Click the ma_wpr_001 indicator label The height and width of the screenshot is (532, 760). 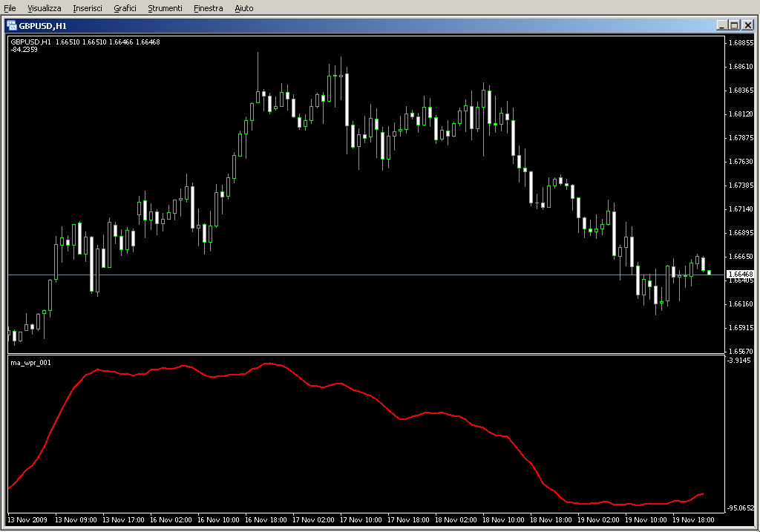click(x=30, y=362)
